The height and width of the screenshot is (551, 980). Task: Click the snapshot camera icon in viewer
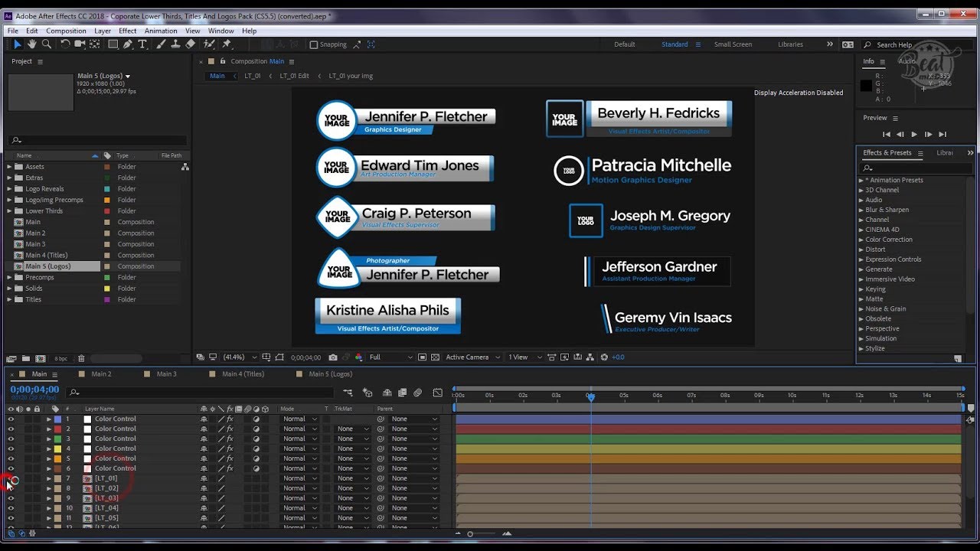333,357
